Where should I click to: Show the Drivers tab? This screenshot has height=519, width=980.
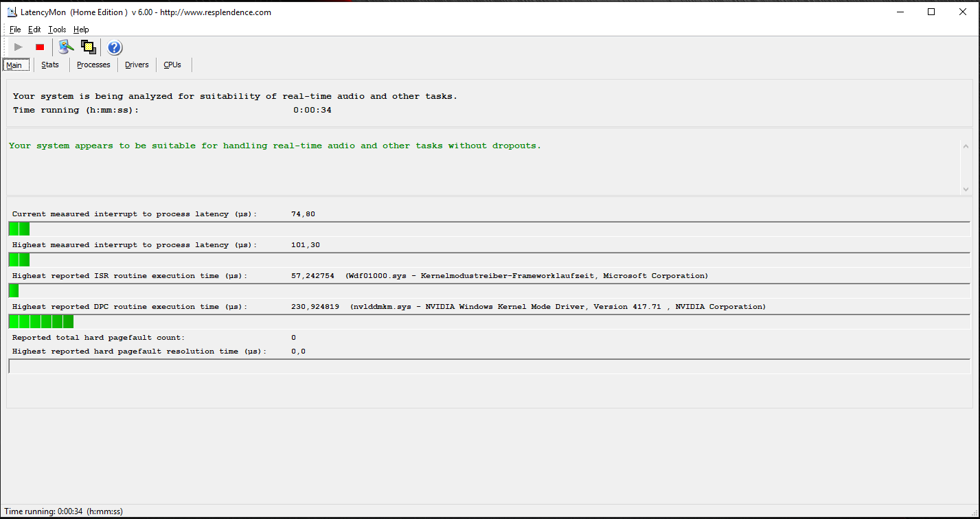[x=137, y=65]
